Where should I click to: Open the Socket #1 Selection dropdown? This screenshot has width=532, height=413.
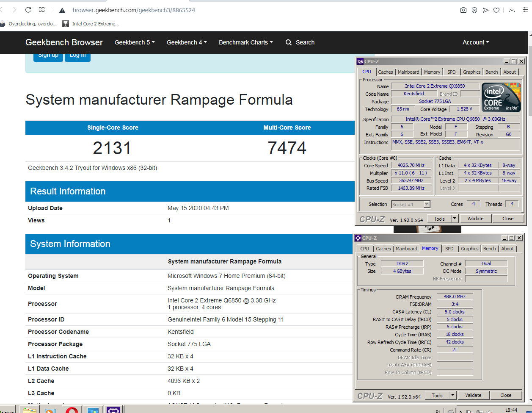(x=411, y=205)
